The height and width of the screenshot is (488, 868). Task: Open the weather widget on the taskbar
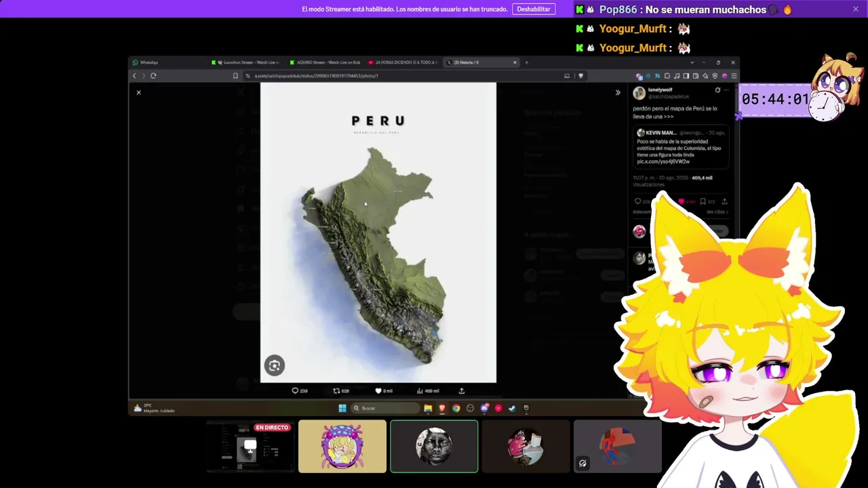(155, 408)
